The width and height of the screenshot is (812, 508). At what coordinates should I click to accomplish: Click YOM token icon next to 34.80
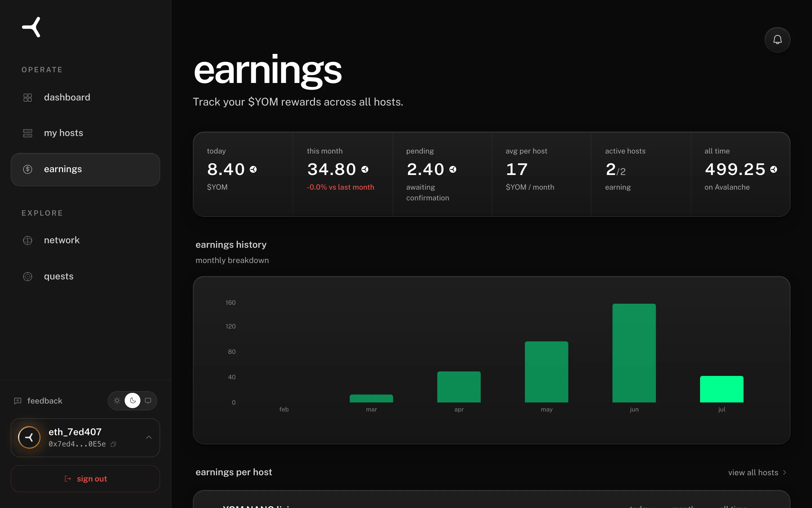pyautogui.click(x=365, y=169)
